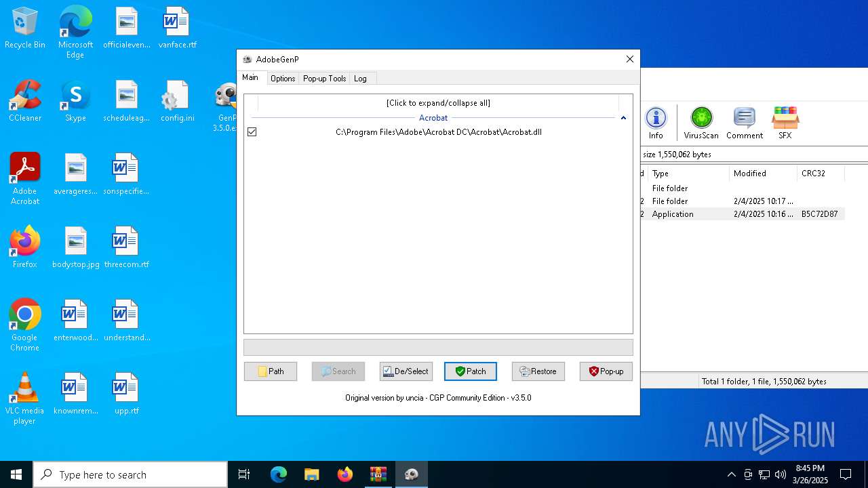
Task: Open Edge from the taskbar
Action: [x=279, y=474]
